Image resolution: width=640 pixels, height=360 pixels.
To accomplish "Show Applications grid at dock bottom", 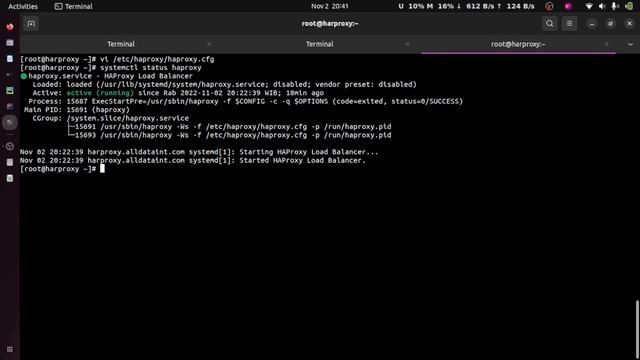I will 10,349.
